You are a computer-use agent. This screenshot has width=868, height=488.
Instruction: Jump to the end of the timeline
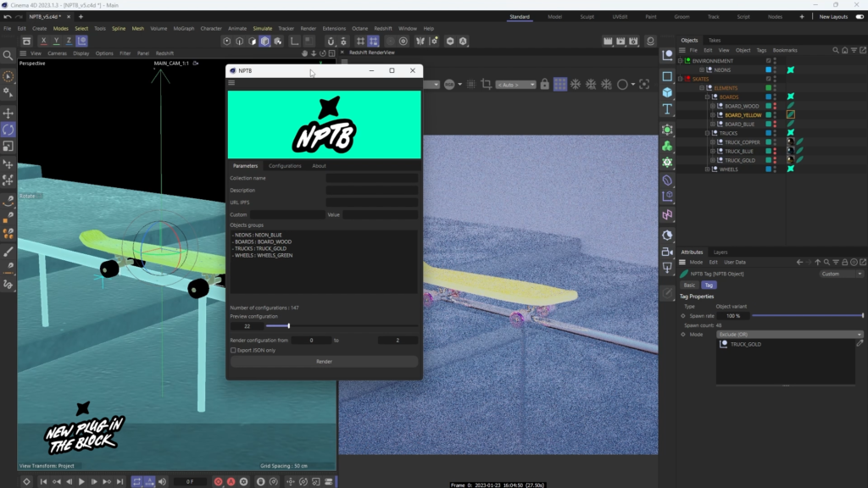pos(120,482)
